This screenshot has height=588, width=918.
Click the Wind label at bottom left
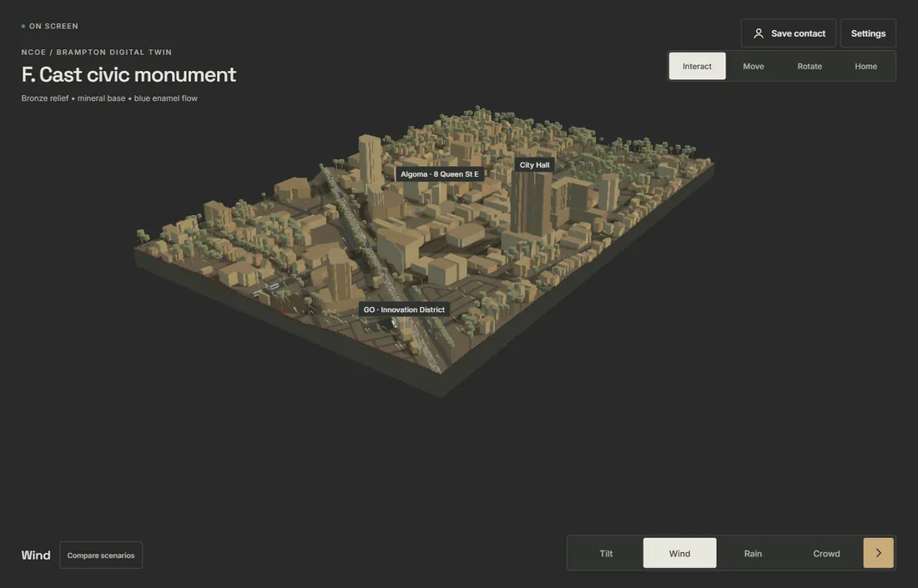point(36,555)
